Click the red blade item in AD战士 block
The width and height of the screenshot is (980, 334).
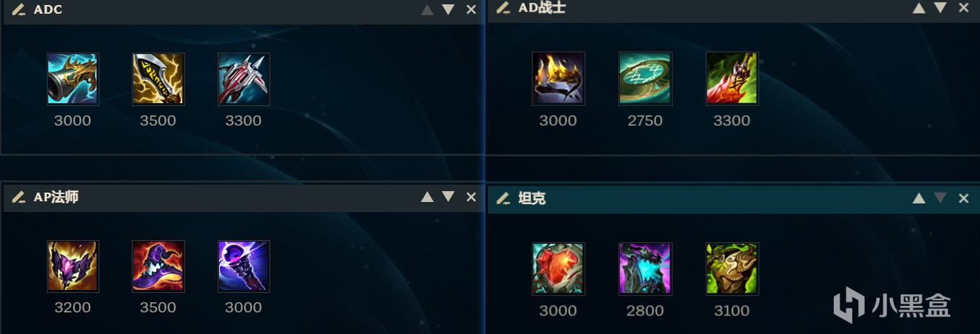(x=731, y=79)
